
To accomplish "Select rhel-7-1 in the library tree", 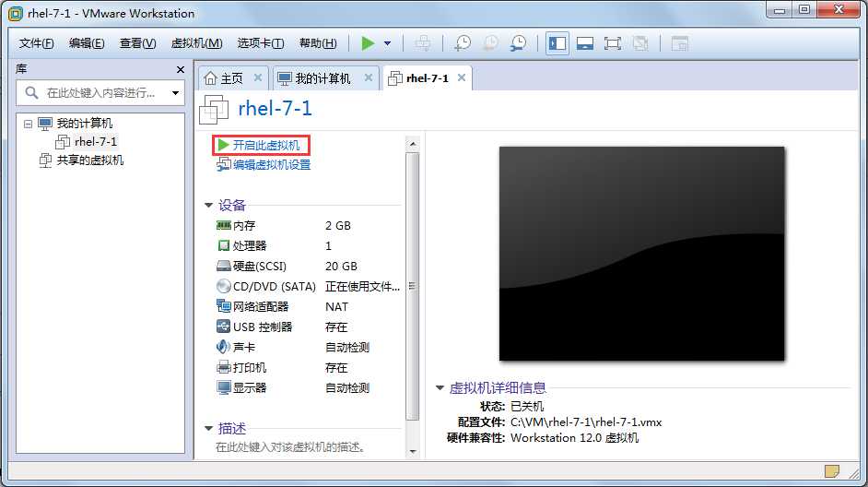I will pyautogui.click(x=96, y=142).
